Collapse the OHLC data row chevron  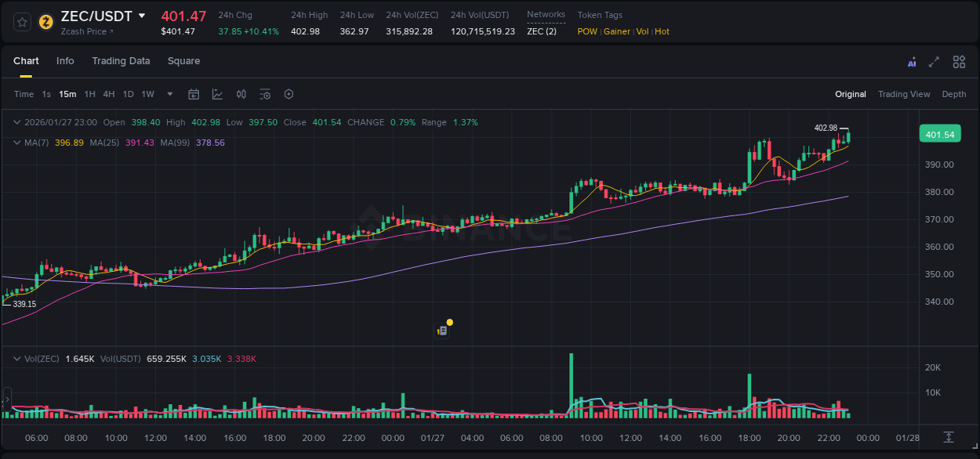[16, 122]
